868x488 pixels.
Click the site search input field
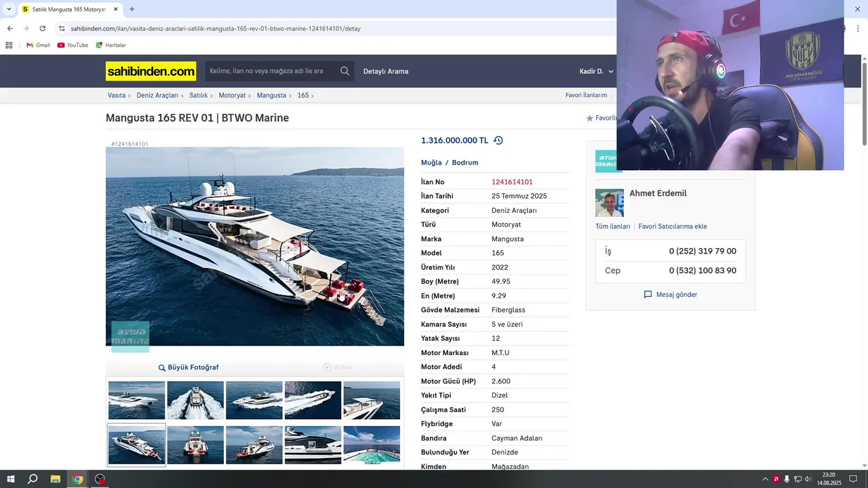point(271,71)
